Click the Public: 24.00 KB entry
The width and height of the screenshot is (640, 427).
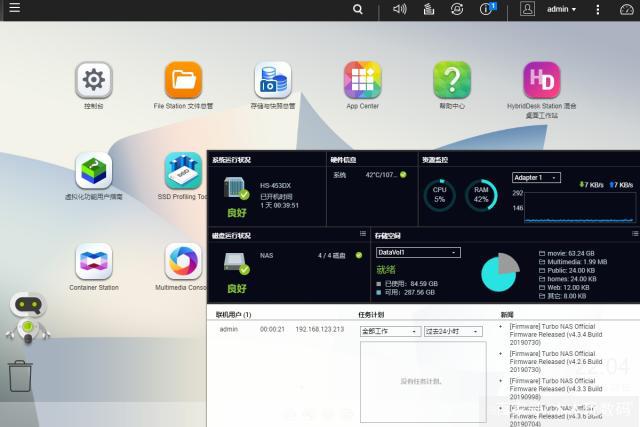[x=567, y=270]
